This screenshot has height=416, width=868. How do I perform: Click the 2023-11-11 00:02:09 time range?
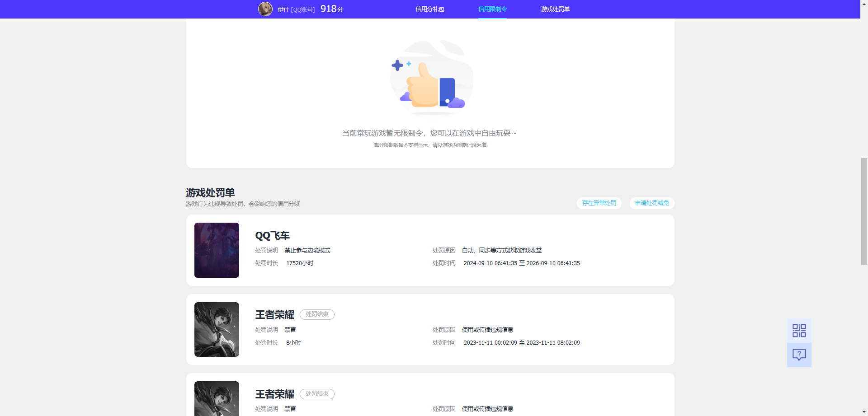coord(522,343)
